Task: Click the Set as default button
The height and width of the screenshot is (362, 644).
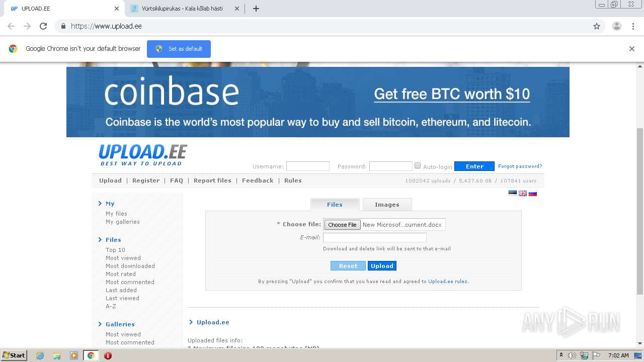Action: 179,49
